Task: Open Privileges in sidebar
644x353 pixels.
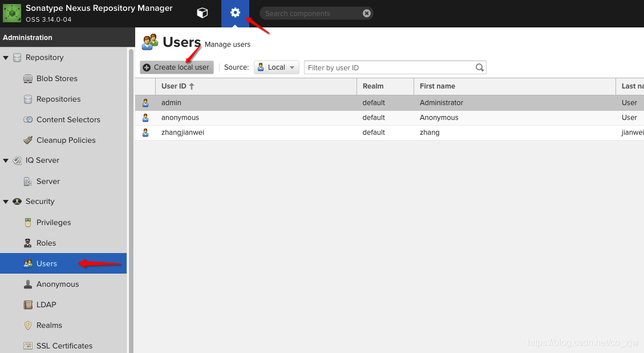Action: 63,223
